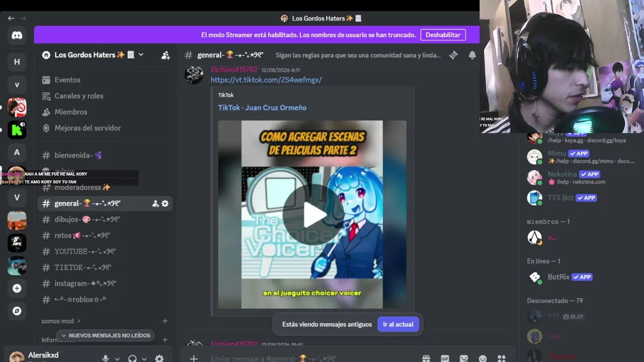Open the retos channel
This screenshot has width=644, height=362.
tap(105, 236)
